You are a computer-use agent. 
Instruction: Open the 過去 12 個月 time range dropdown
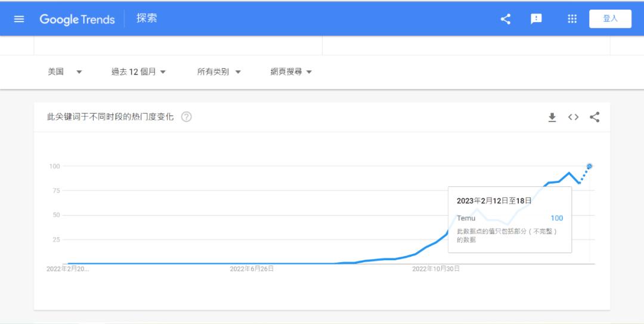(138, 72)
